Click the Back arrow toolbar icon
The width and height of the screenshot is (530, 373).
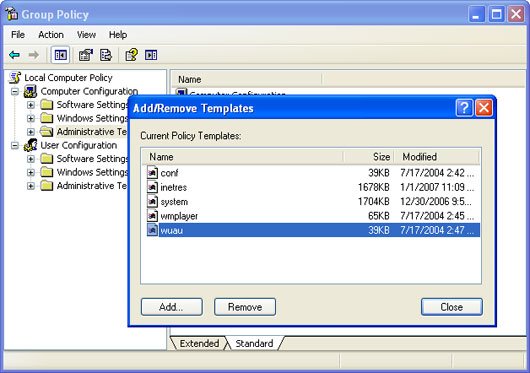pyautogui.click(x=15, y=55)
